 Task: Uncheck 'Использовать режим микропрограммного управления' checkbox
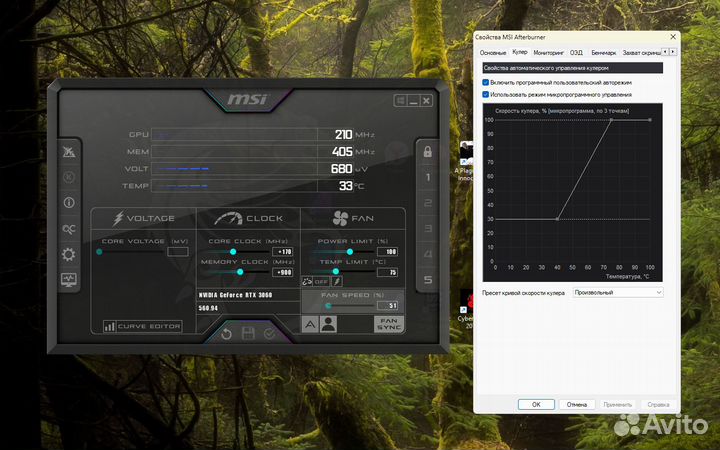pyautogui.click(x=485, y=95)
